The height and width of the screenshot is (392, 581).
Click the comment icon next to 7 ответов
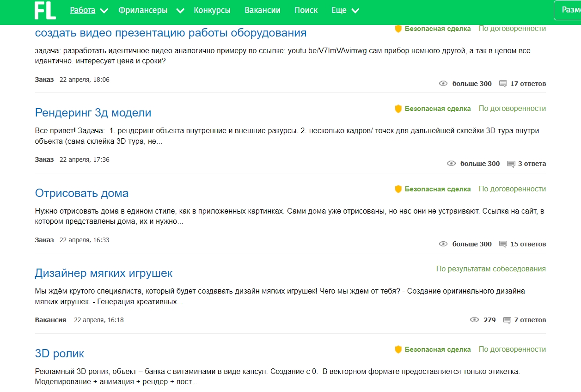tap(507, 320)
